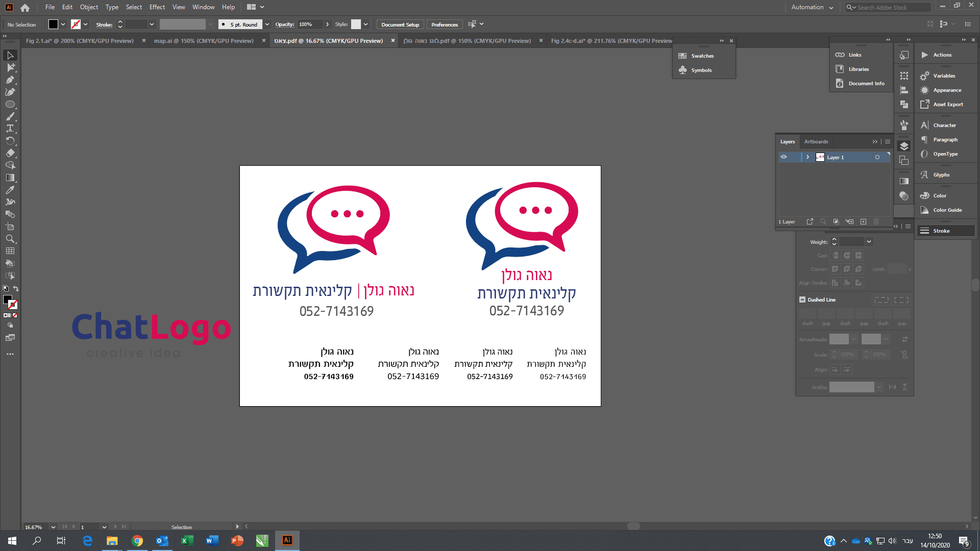Select the Pen tool
The width and height of the screenshot is (980, 551).
10,80
